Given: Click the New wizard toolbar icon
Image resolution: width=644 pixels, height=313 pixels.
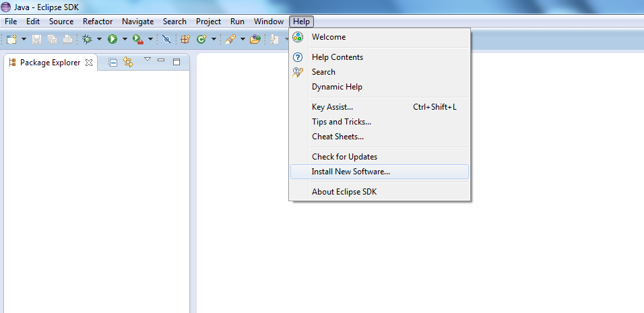Looking at the screenshot, I should tap(11, 40).
